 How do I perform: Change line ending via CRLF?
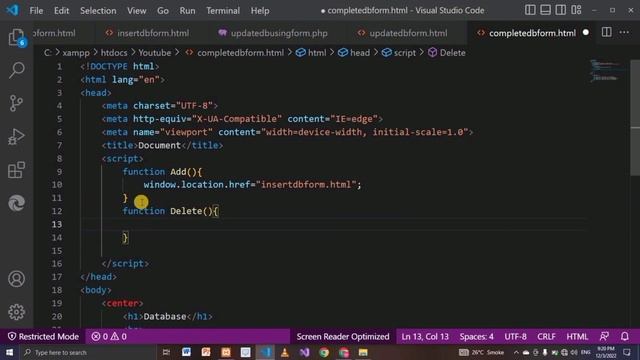pos(546,336)
